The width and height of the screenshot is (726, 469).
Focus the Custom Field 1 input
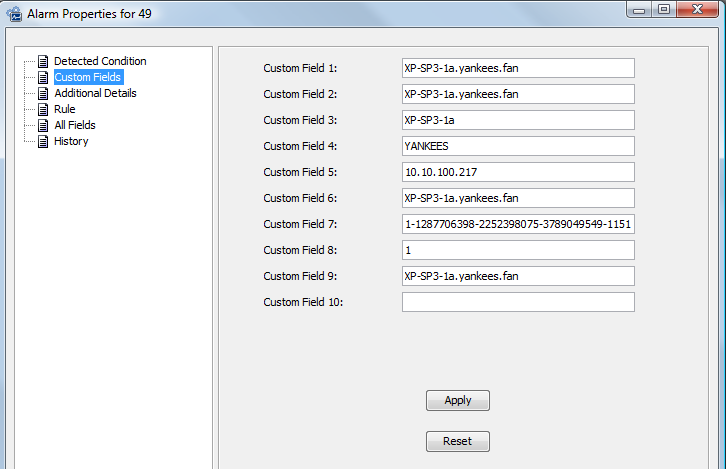[x=518, y=68]
